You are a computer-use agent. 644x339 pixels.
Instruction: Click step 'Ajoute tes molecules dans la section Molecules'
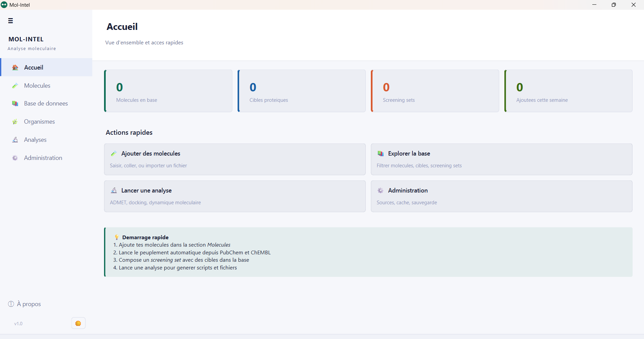172,245
